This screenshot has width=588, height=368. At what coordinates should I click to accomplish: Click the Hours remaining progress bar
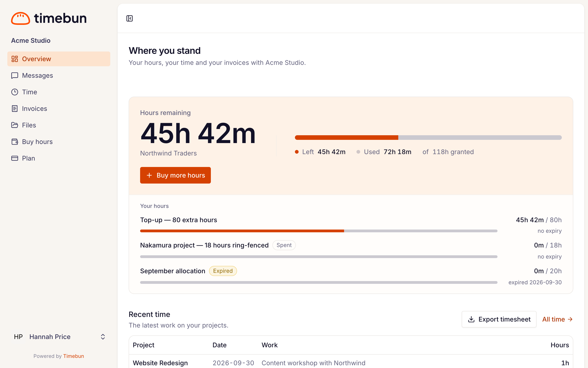[x=428, y=138]
